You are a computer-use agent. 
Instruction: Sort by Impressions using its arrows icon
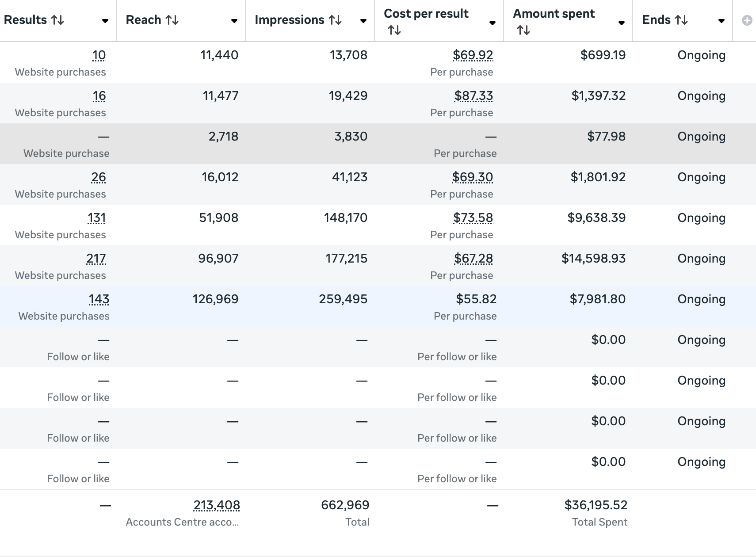click(335, 20)
